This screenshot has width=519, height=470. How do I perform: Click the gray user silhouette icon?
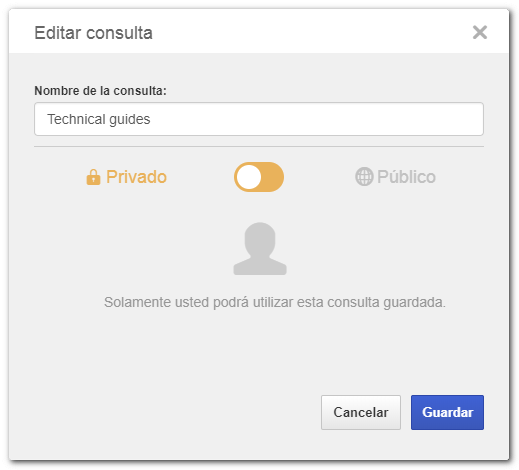click(260, 249)
